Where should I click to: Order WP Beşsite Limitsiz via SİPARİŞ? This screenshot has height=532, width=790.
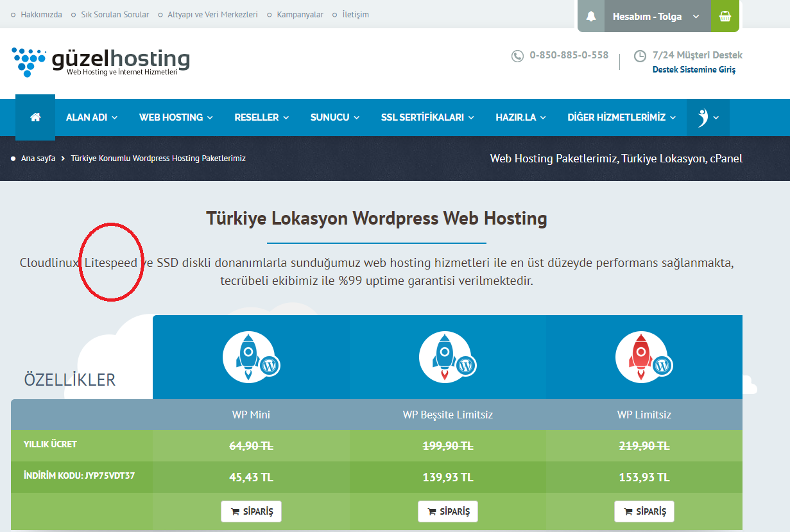(448, 511)
